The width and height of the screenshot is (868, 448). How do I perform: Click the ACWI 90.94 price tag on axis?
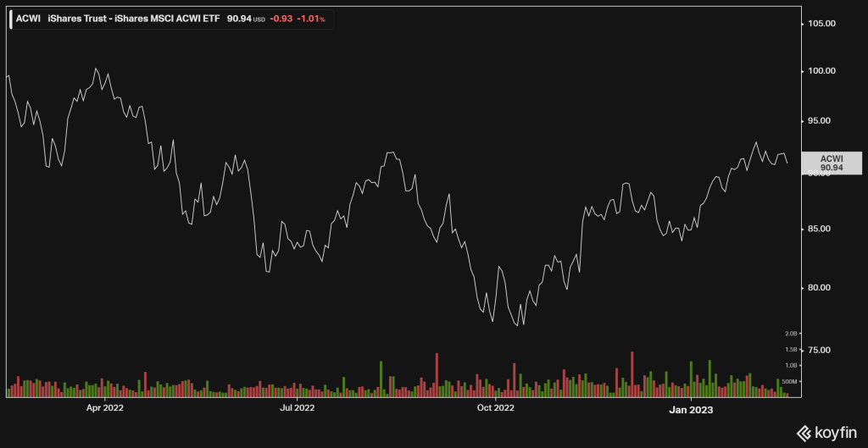[x=832, y=163]
